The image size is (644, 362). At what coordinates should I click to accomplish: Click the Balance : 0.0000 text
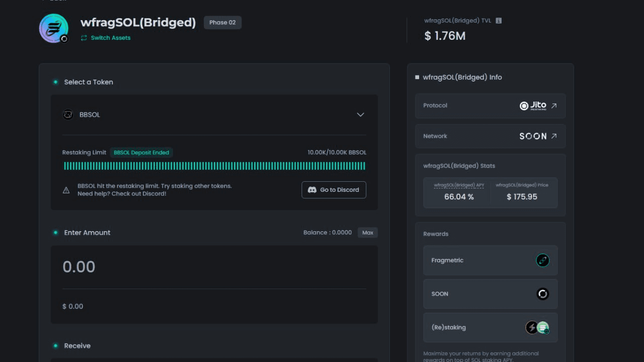click(x=328, y=233)
